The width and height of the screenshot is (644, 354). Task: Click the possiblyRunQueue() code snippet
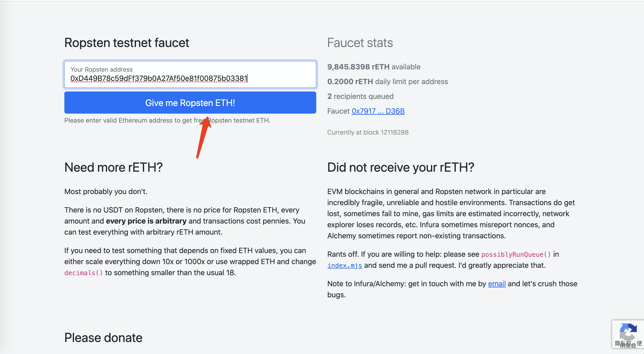[516, 254]
